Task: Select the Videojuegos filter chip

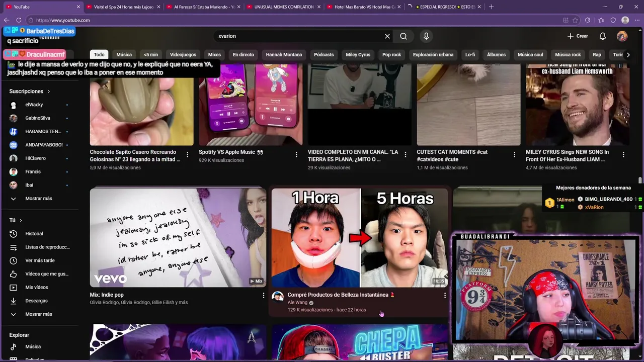Action: [183, 55]
